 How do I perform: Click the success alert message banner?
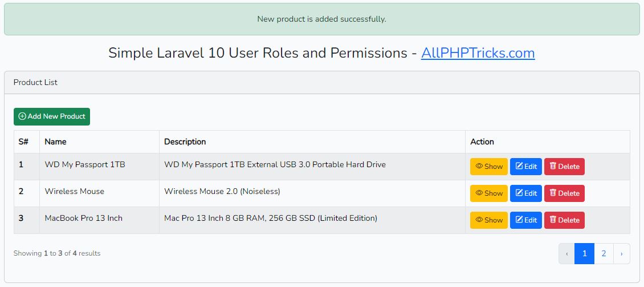(321, 19)
